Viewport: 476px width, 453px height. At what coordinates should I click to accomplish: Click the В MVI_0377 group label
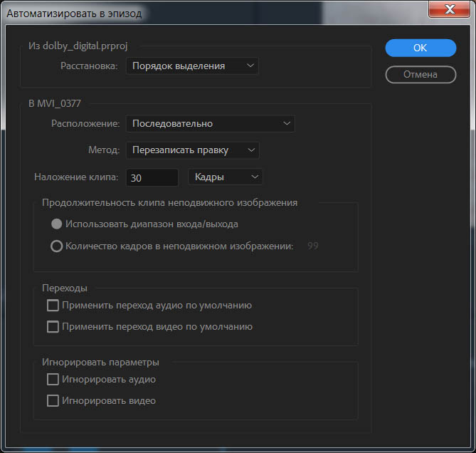[55, 103]
